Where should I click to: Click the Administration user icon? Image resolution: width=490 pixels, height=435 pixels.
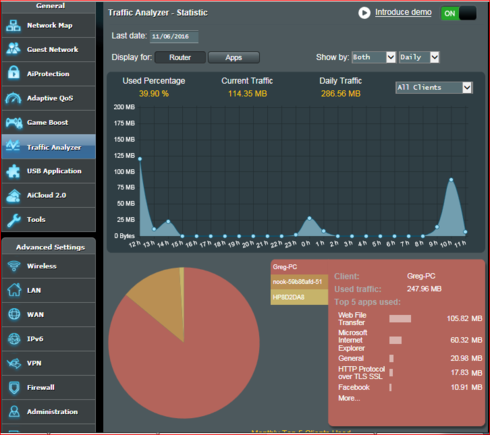pyautogui.click(x=14, y=412)
